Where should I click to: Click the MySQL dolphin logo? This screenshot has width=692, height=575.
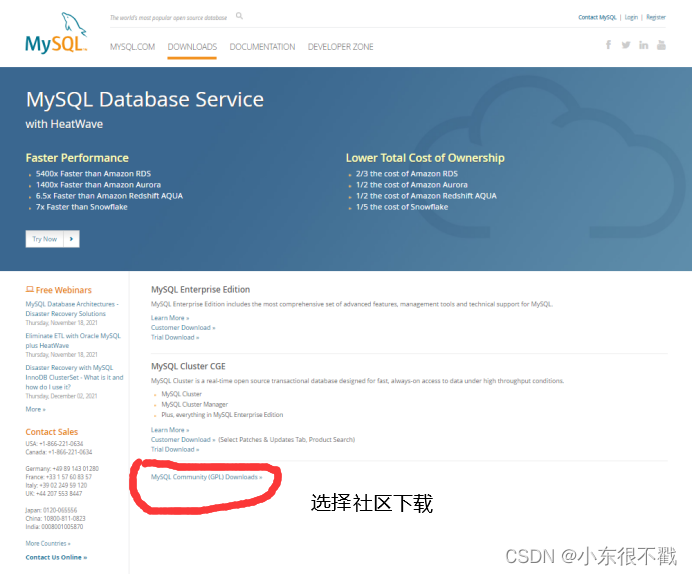click(56, 34)
